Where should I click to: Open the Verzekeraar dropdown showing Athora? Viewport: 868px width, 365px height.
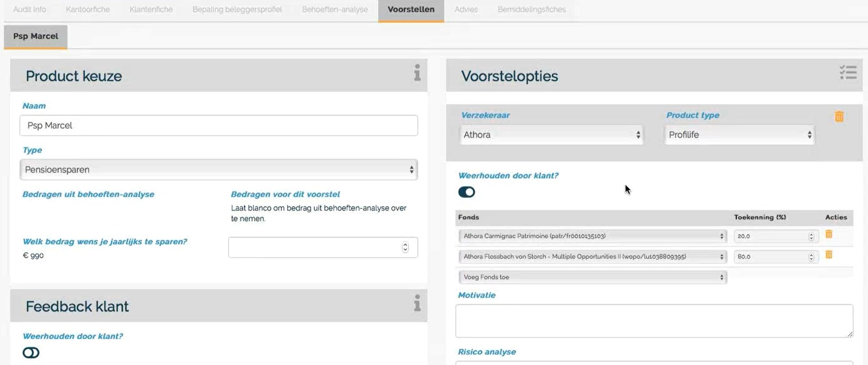pos(551,135)
